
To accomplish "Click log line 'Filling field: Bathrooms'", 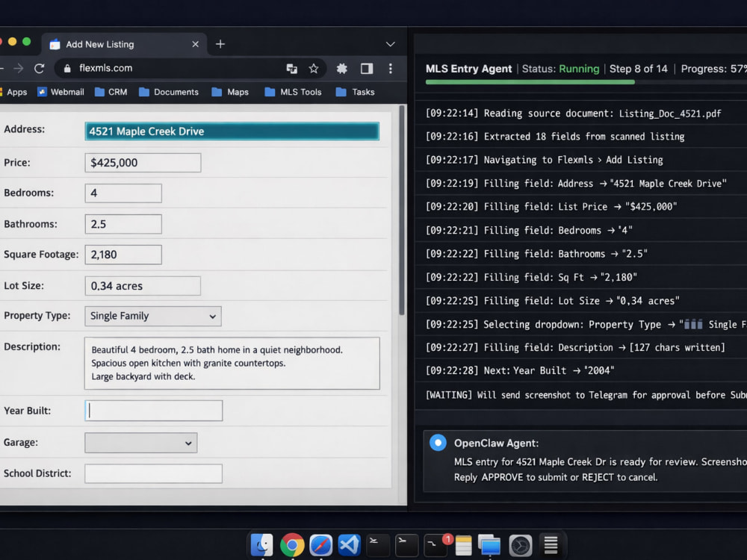I will coord(536,254).
